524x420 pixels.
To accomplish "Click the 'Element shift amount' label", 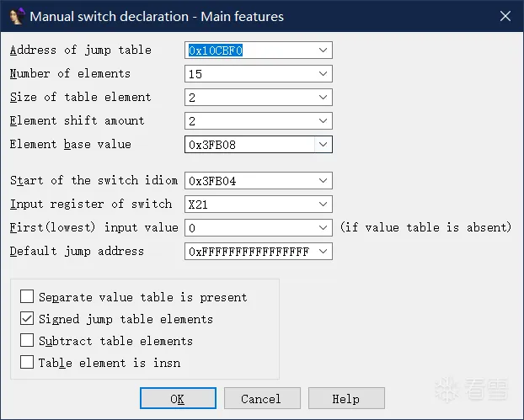I will tap(78, 120).
